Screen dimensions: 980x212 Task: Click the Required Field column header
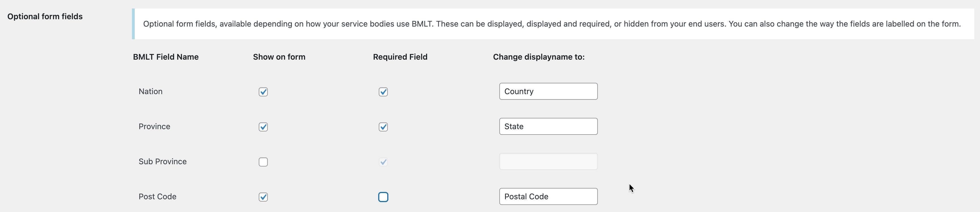tap(400, 57)
